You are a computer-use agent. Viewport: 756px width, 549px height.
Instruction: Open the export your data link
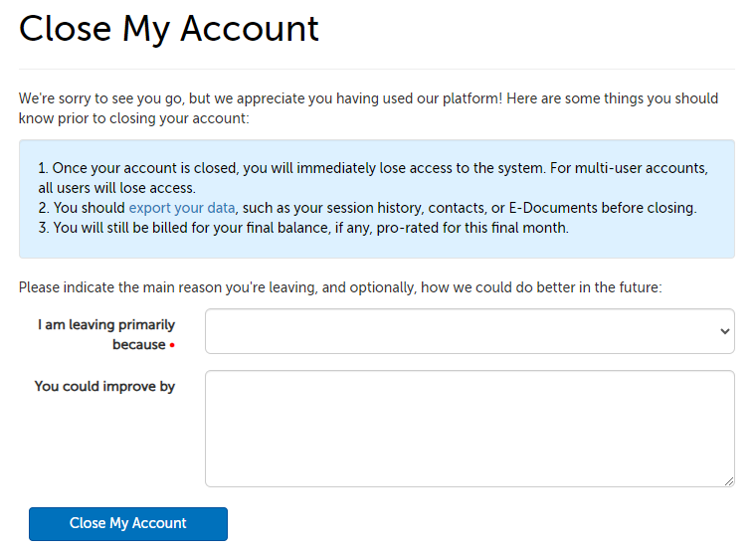(x=181, y=208)
